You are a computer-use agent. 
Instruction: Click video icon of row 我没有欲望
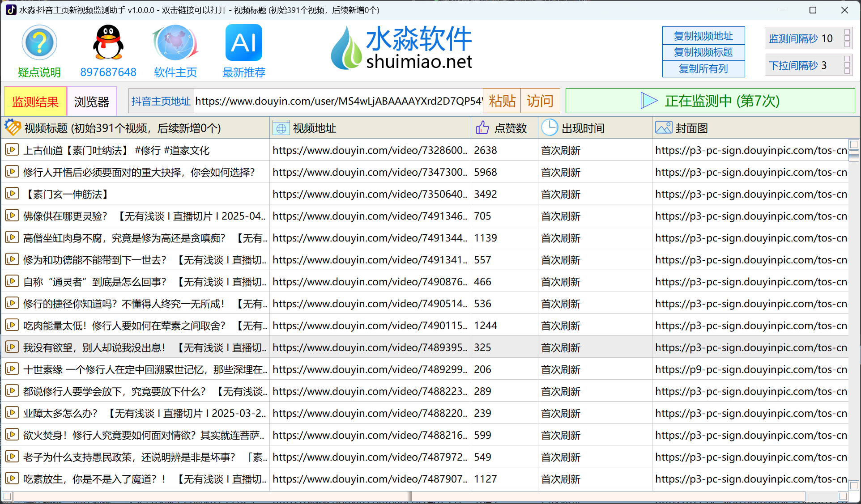point(12,347)
